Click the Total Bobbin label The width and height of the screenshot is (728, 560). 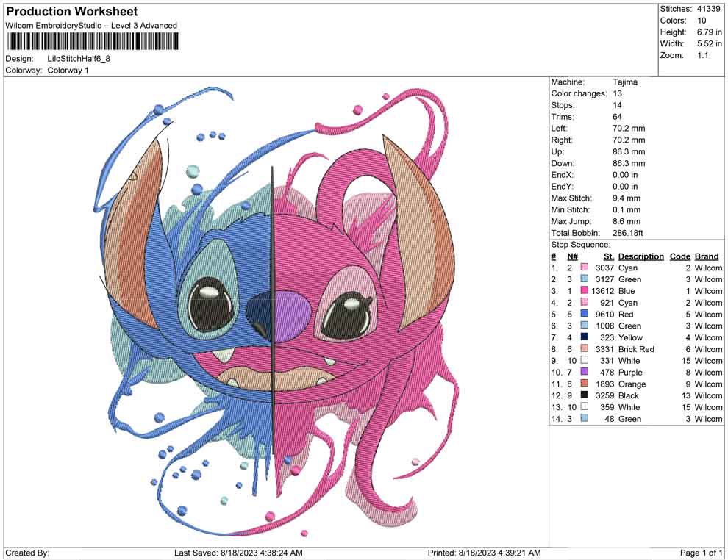pyautogui.click(x=575, y=233)
